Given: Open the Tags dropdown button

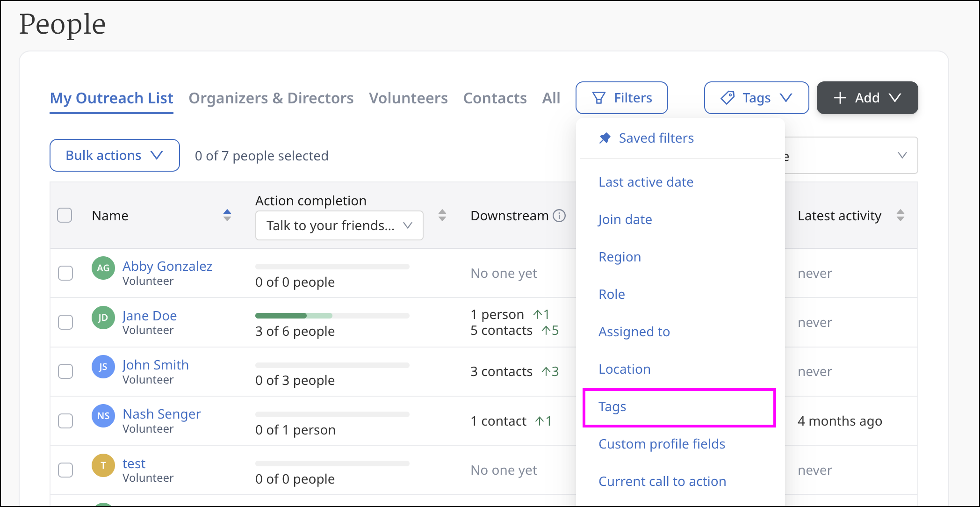Looking at the screenshot, I should coord(756,98).
